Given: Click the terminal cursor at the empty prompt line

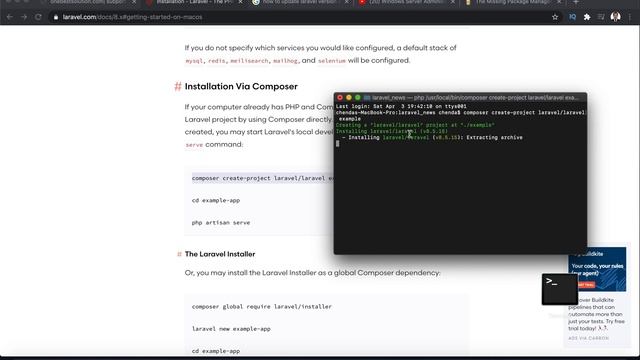Looking at the screenshot, I should (x=338, y=144).
